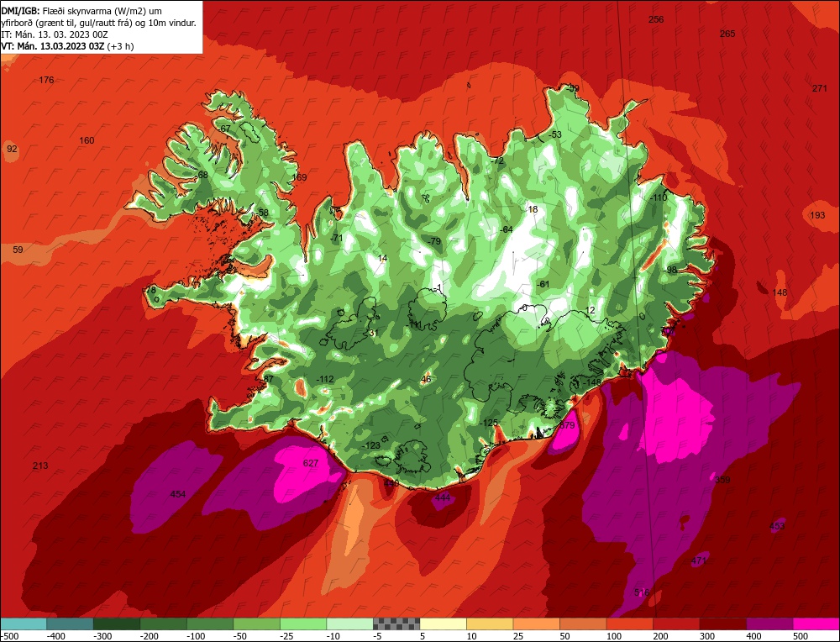Select the 193 value in the eastern sea

817,215
